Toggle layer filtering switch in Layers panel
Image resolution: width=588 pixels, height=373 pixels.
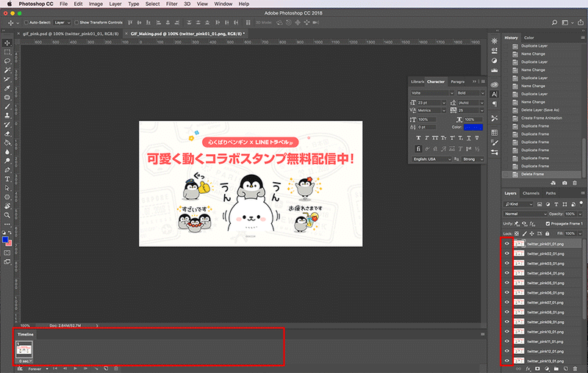(581, 203)
